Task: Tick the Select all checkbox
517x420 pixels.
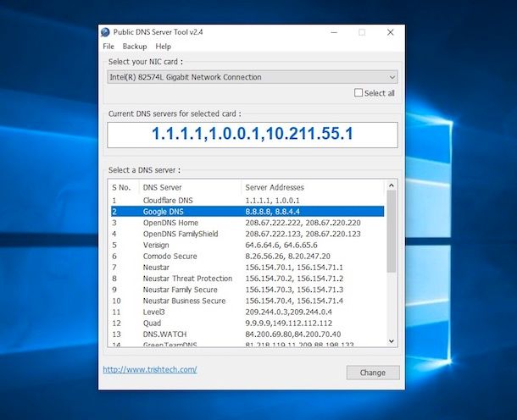Action: (359, 92)
